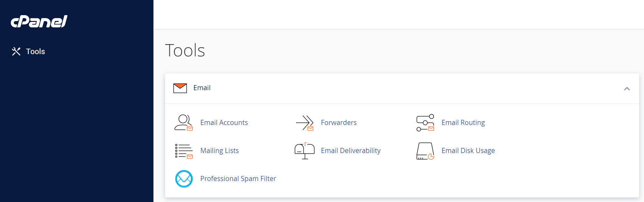Viewport: 644px width, 202px height.
Task: Click the Forwarders arrow icon
Action: click(x=305, y=123)
